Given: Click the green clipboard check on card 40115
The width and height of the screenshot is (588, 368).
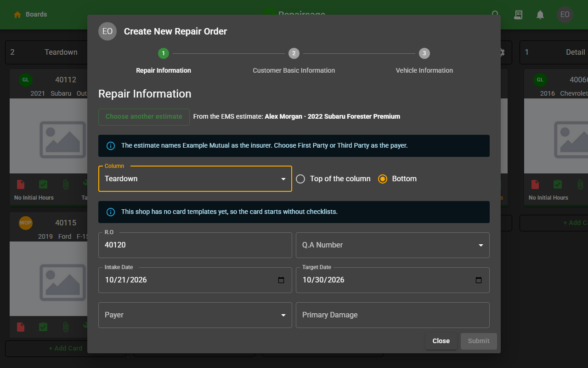Looking at the screenshot, I should point(43,327).
